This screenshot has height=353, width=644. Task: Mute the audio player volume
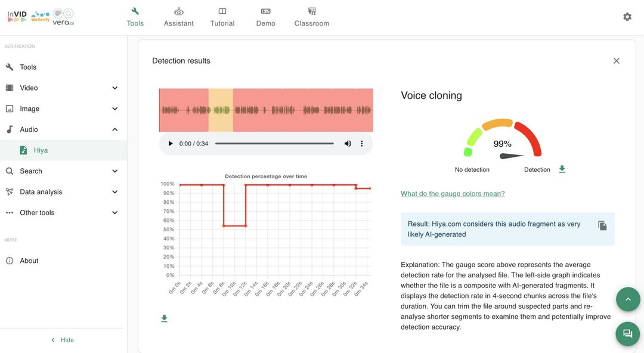348,144
